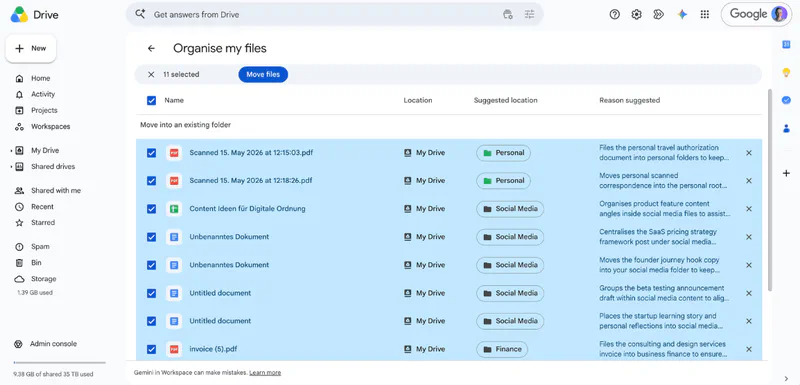This screenshot has height=385, width=800.
Task: Uncheck the Unbenanntes Dokument about SaaS pricing strategy
Action: [152, 237]
